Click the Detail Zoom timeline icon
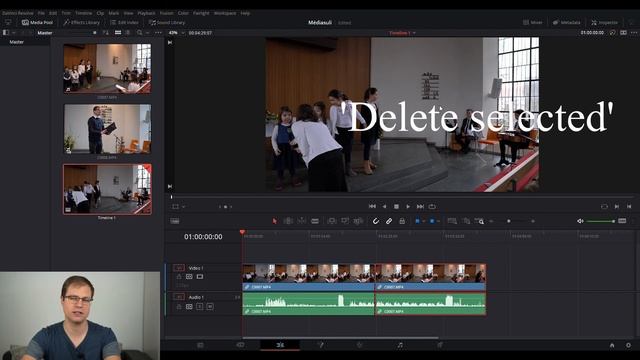 pyautogui.click(x=466, y=221)
